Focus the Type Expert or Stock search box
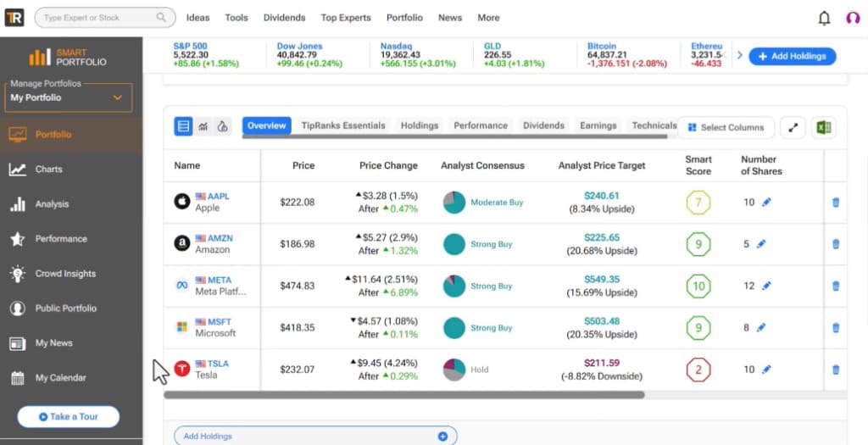 (105, 18)
